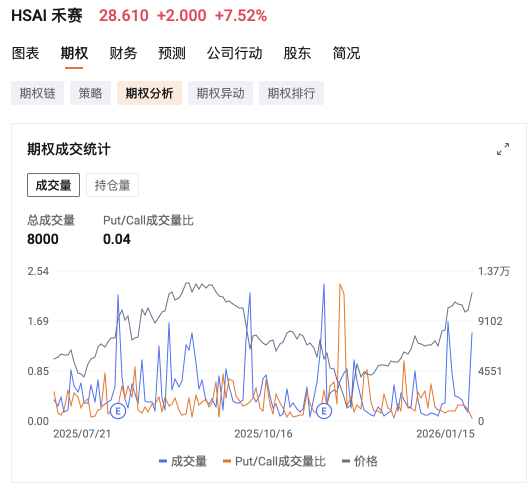Select the 期权分析 sub-tab
The height and width of the screenshot is (488, 532).
(149, 93)
